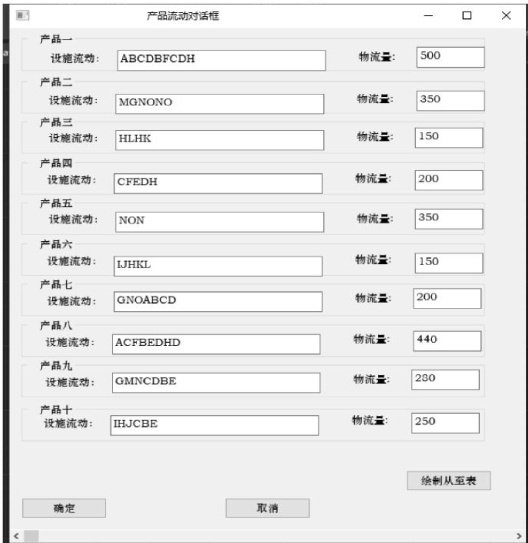This screenshot has height=543, width=528.
Task: Focus 产品一 物流量 field showing 500
Action: tap(450, 57)
